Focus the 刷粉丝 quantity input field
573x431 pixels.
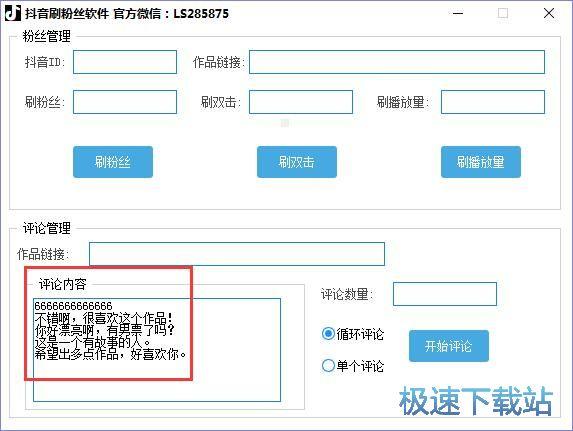click(125, 102)
